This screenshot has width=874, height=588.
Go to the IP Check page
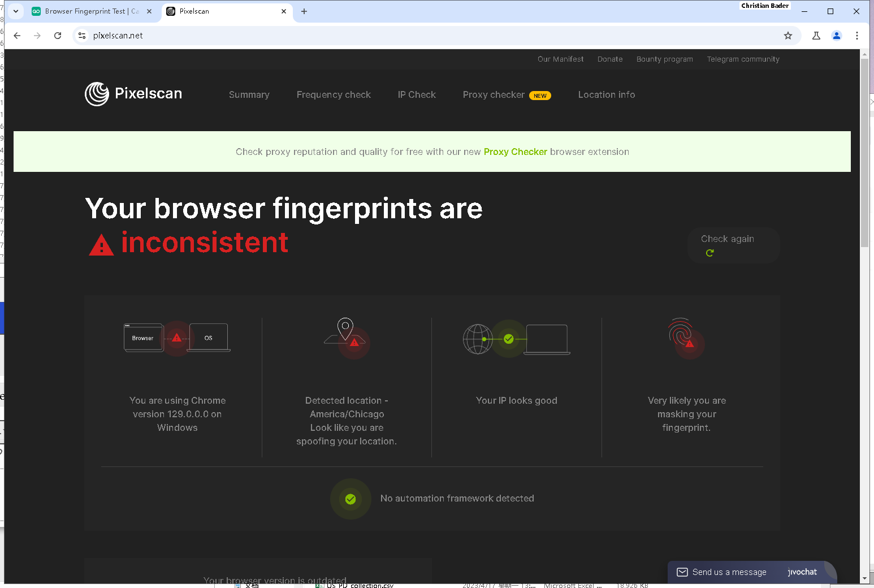[417, 95]
